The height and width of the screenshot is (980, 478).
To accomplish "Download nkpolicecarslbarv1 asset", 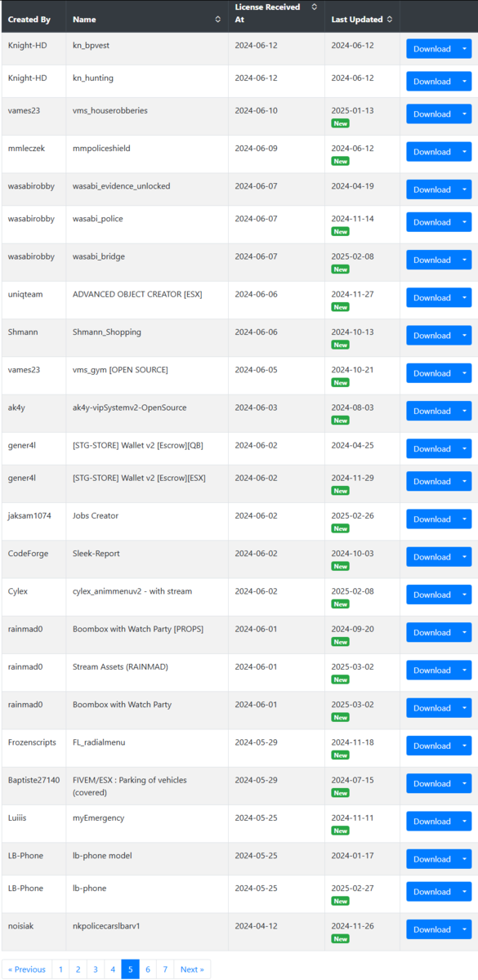I will tap(432, 929).
